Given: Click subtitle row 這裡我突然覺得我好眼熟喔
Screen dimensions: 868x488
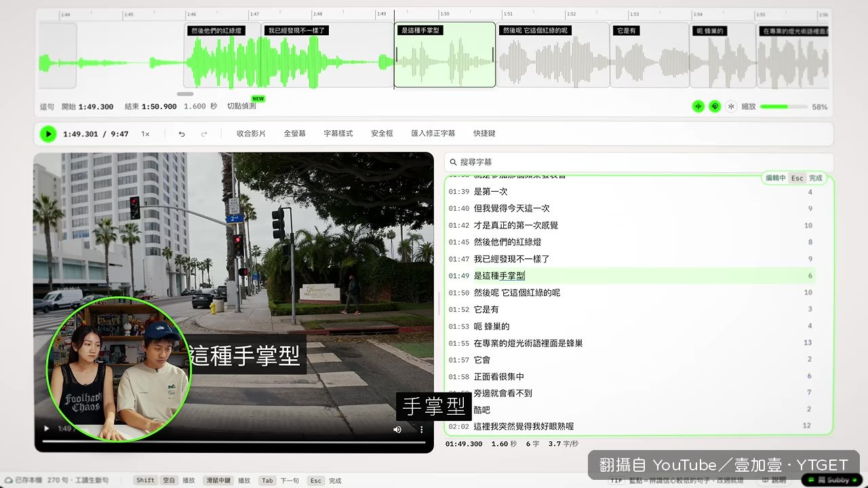Looking at the screenshot, I should [630, 426].
